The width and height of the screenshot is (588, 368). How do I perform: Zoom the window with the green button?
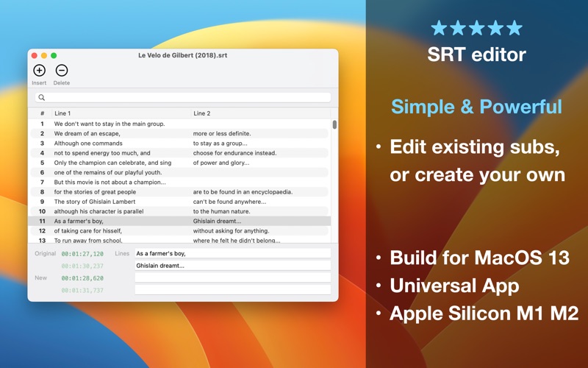point(54,56)
